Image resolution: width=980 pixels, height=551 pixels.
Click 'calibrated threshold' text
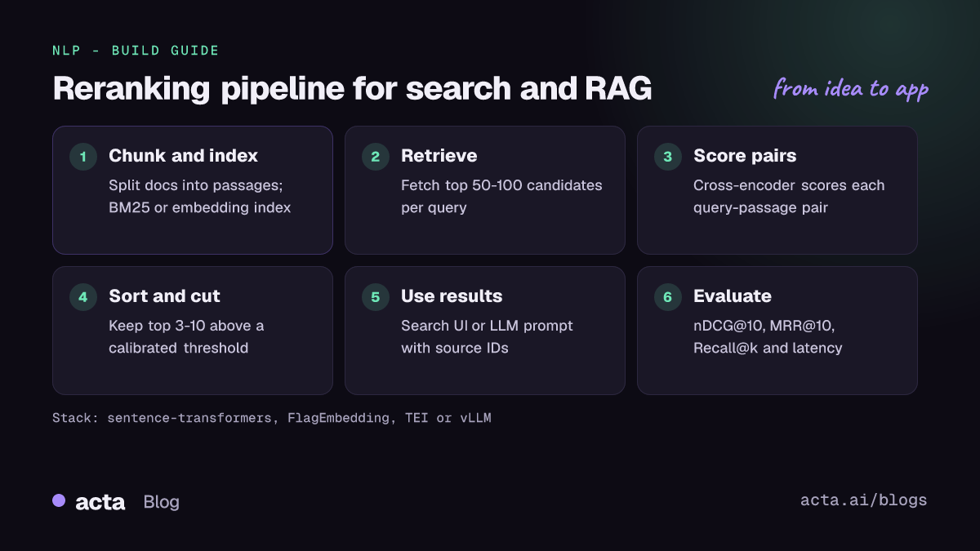(x=178, y=348)
